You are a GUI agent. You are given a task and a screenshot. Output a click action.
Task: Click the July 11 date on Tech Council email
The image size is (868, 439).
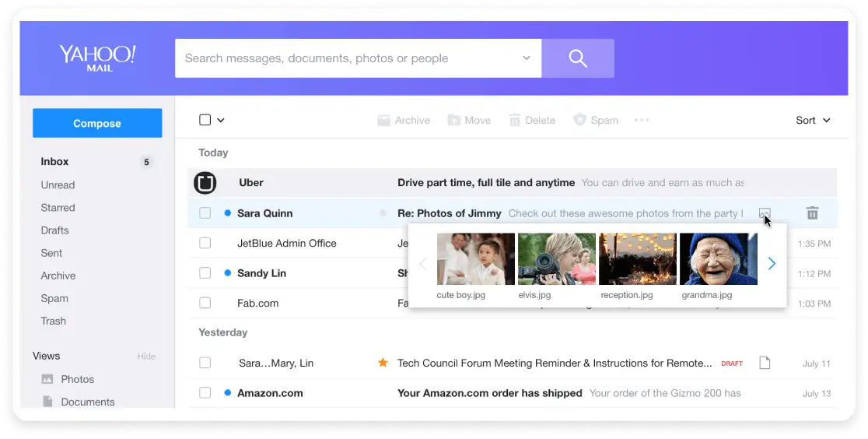(x=817, y=363)
